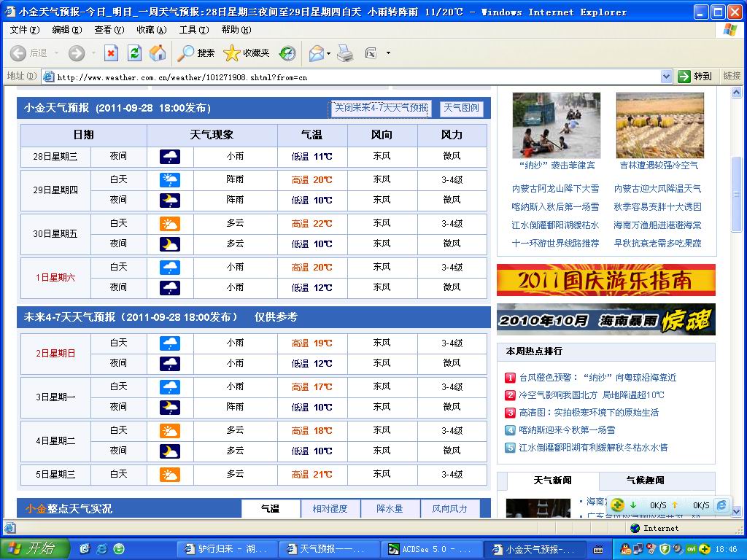Open the Back button history dropdown
The width and height of the screenshot is (747, 560).
[56, 53]
